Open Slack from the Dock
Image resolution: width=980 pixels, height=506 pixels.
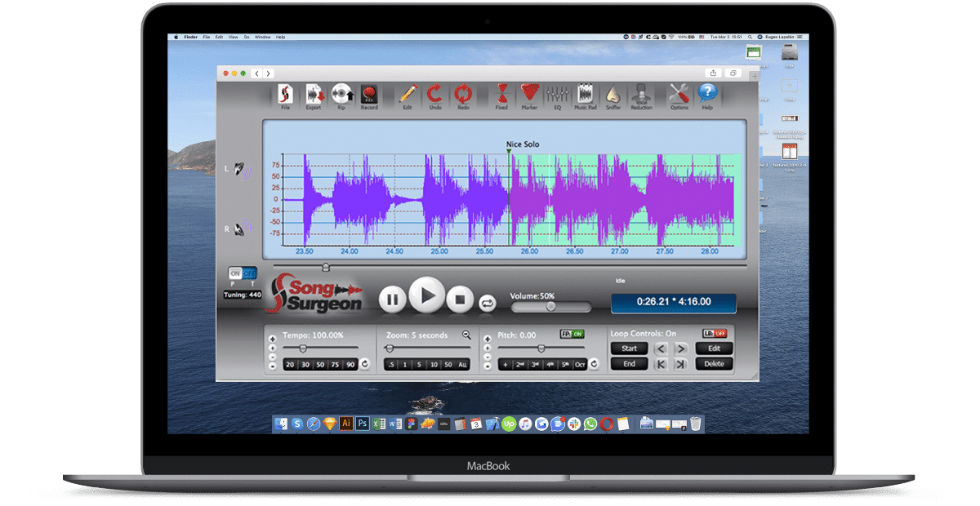coord(574,424)
